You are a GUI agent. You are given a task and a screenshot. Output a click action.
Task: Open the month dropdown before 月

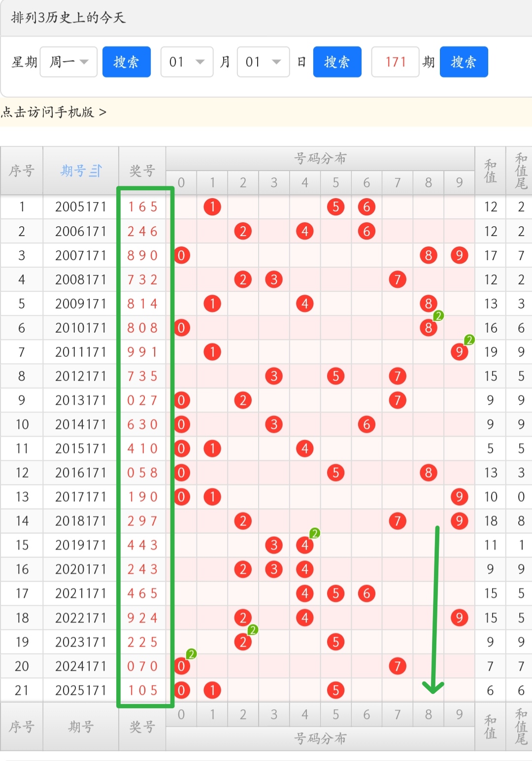pyautogui.click(x=187, y=62)
